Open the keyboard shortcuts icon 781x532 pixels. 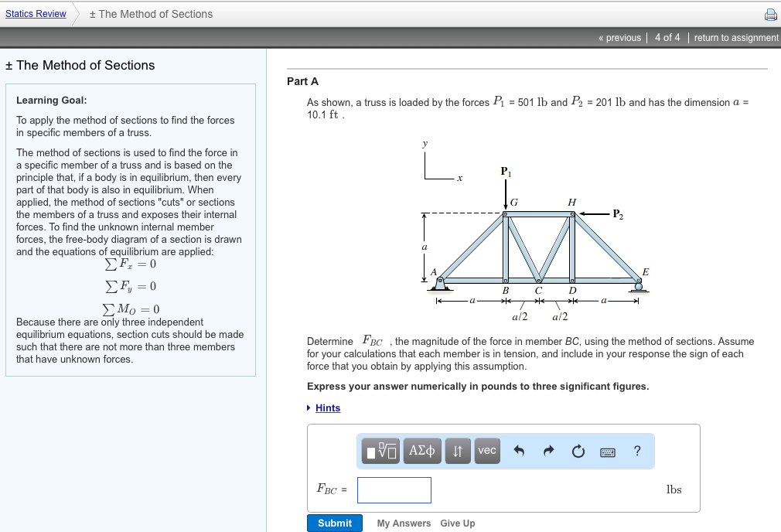(x=608, y=451)
